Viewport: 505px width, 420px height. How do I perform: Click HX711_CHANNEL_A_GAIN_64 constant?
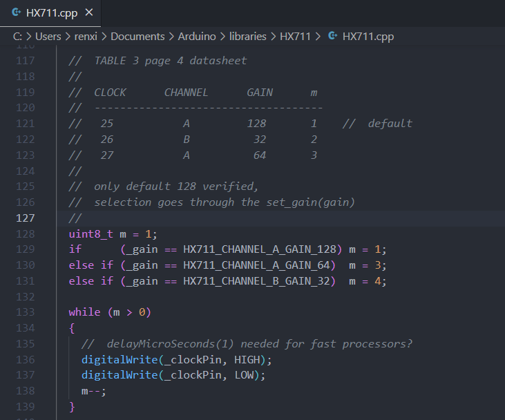[256, 265]
